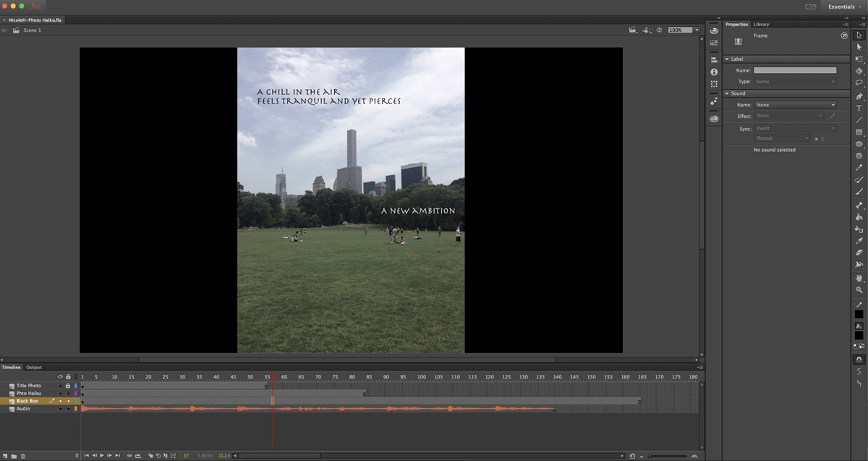Select the Oval tool
This screenshot has height=461, width=868.
(x=859, y=144)
